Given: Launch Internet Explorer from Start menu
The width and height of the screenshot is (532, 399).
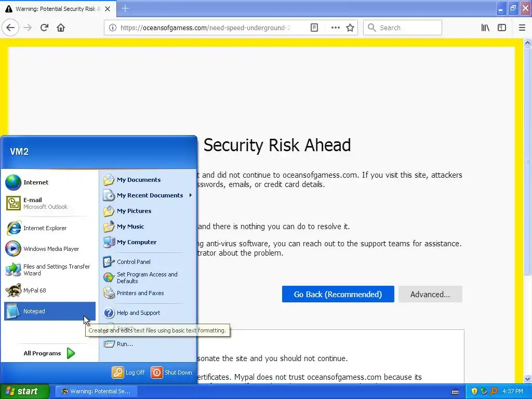Looking at the screenshot, I should click(x=49, y=228).
